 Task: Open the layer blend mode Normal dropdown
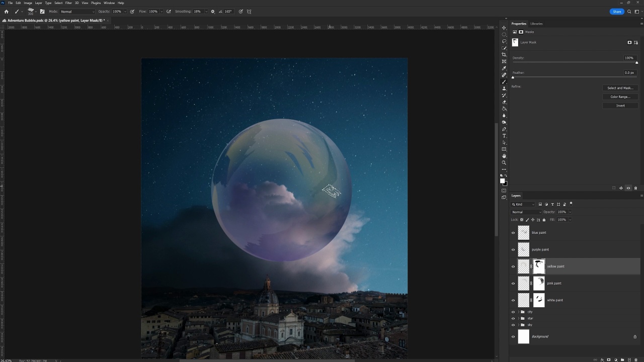pyautogui.click(x=526, y=212)
